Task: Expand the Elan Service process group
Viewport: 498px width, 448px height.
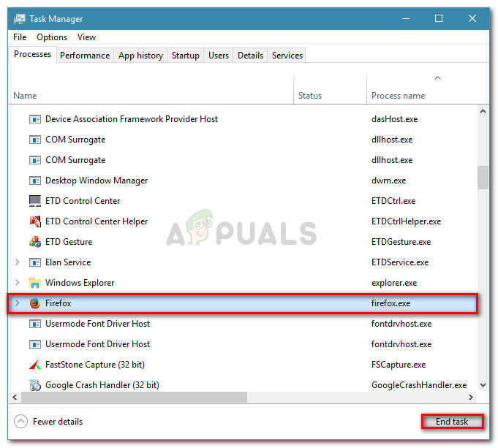Action: 17,262
